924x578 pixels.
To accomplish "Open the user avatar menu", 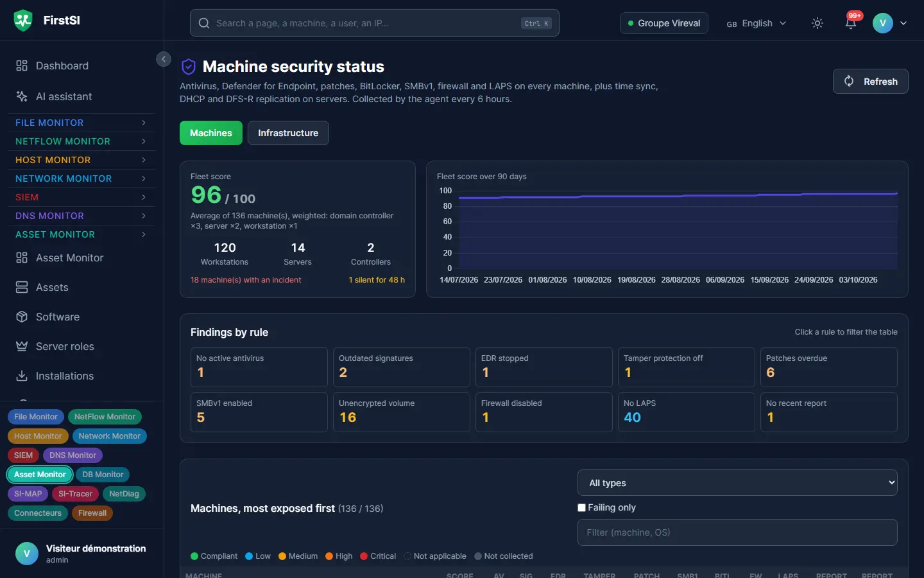I will (889, 23).
